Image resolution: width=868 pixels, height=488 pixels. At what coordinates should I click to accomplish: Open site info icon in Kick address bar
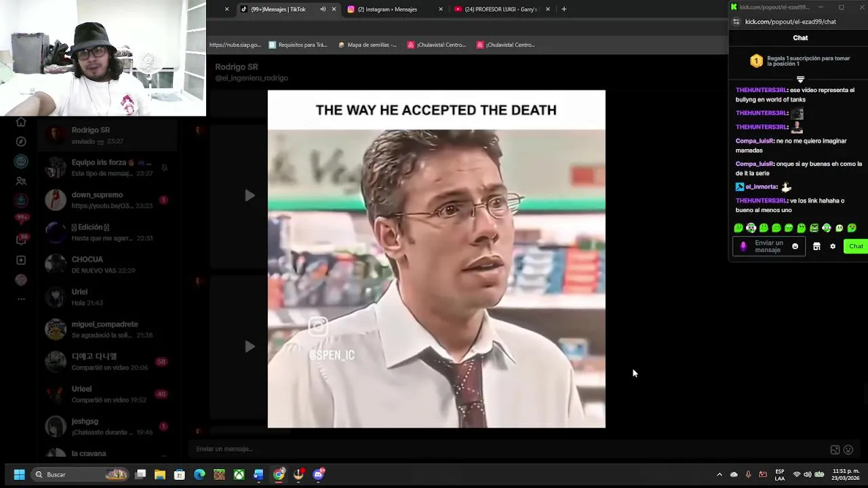click(x=736, y=22)
